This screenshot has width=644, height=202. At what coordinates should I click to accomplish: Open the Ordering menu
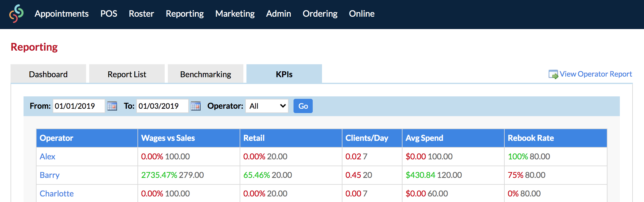[320, 14]
